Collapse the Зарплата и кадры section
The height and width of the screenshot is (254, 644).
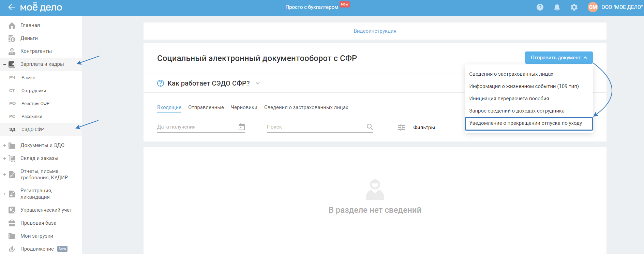pyautogui.click(x=5, y=64)
